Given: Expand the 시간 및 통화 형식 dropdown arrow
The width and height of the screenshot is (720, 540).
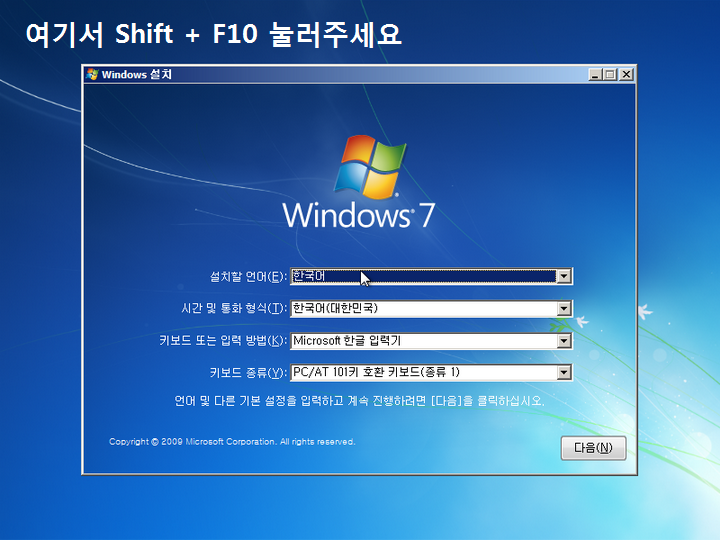Looking at the screenshot, I should (564, 309).
